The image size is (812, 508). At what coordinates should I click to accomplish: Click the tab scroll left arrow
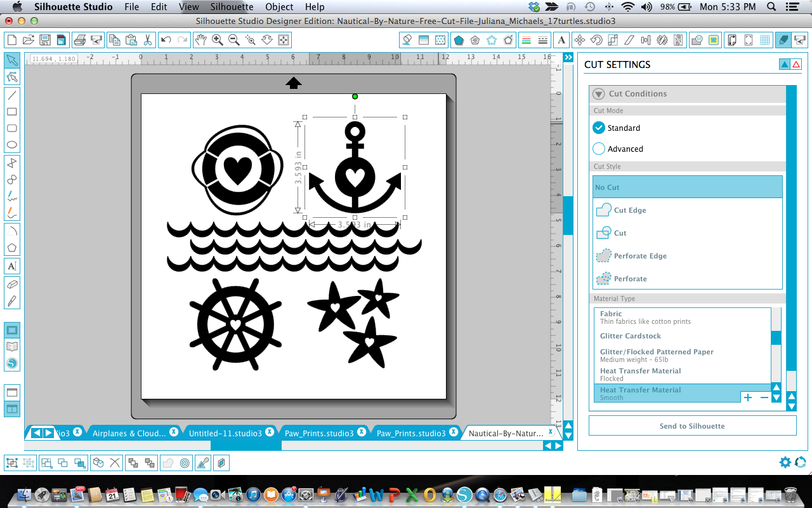(36, 432)
